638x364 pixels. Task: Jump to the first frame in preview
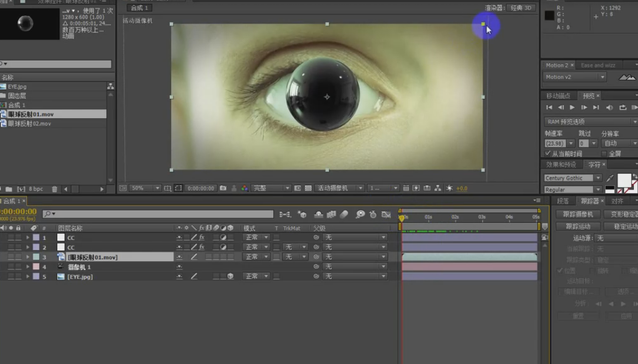(x=549, y=108)
